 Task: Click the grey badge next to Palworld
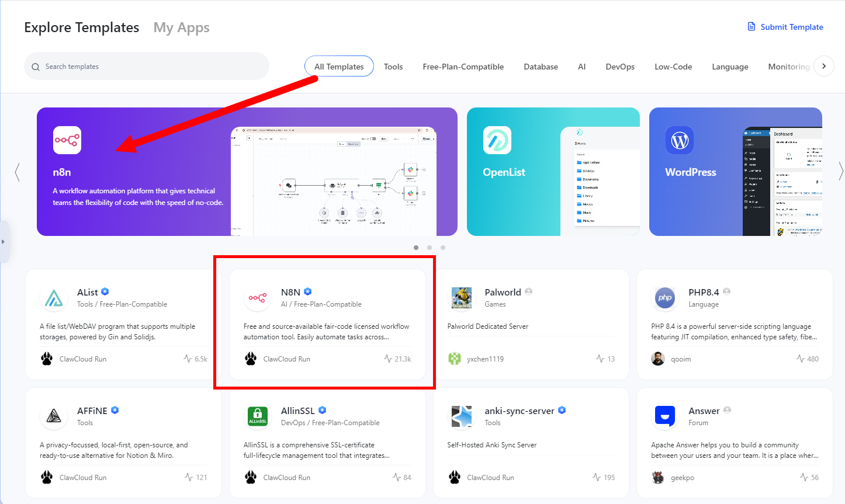click(x=529, y=291)
